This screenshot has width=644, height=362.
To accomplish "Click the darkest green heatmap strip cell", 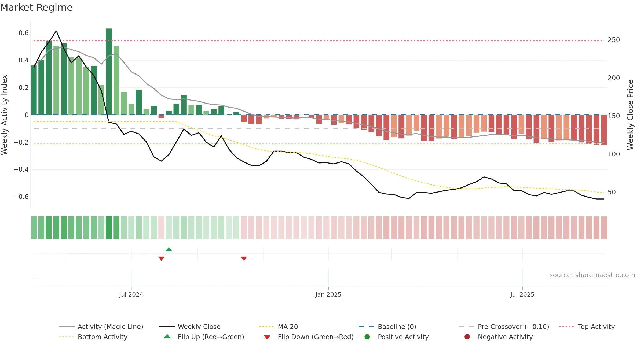I will [109, 228].
